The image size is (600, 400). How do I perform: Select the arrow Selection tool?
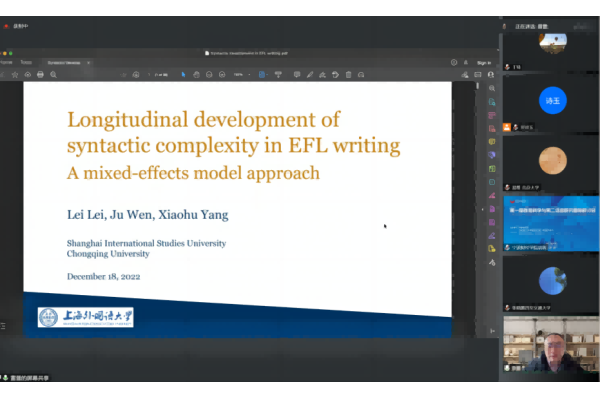[x=184, y=74]
